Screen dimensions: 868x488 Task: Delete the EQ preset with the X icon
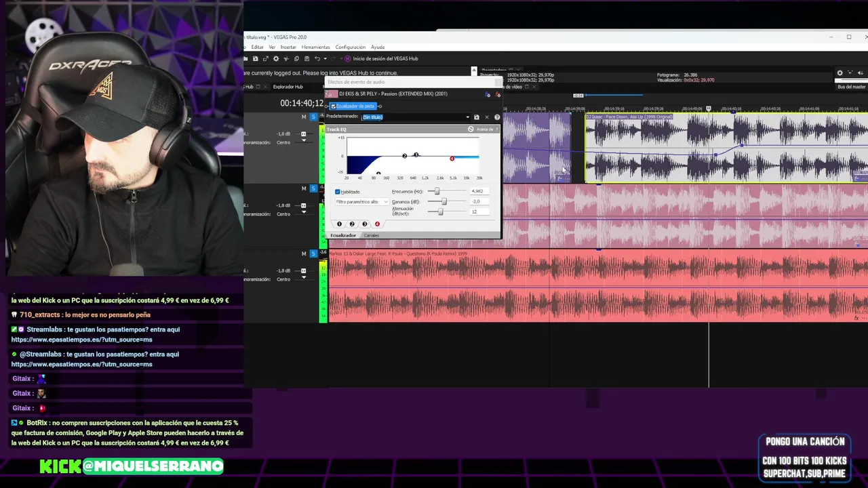pyautogui.click(x=487, y=117)
